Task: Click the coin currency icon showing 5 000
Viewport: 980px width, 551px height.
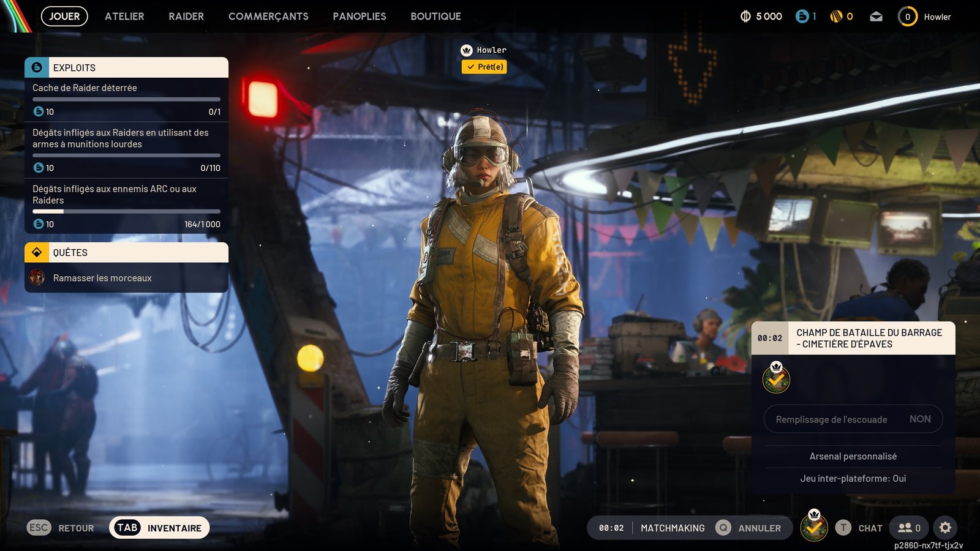Action: click(x=745, y=17)
